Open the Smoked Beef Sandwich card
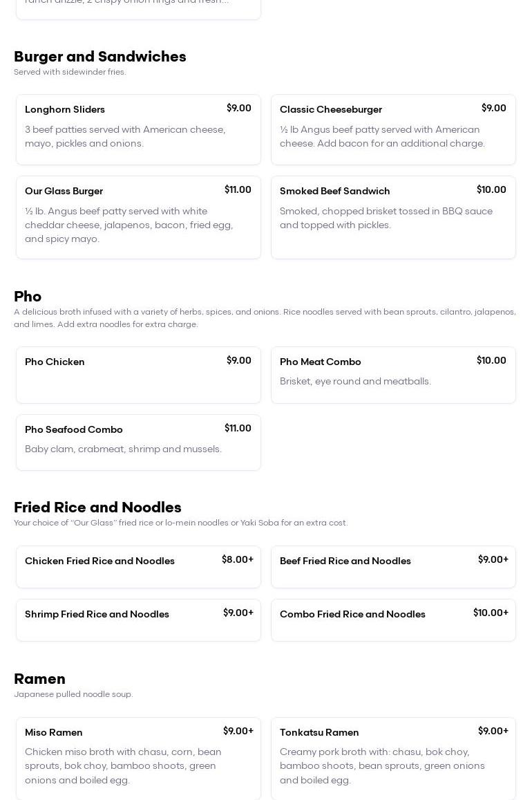The width and height of the screenshot is (532, 800). [393, 217]
